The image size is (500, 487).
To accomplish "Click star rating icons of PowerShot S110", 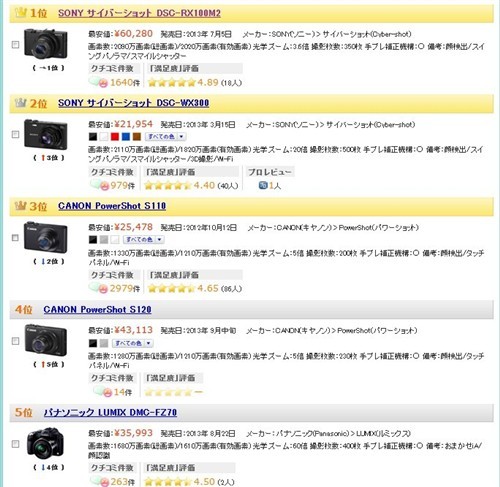I will click(171, 288).
